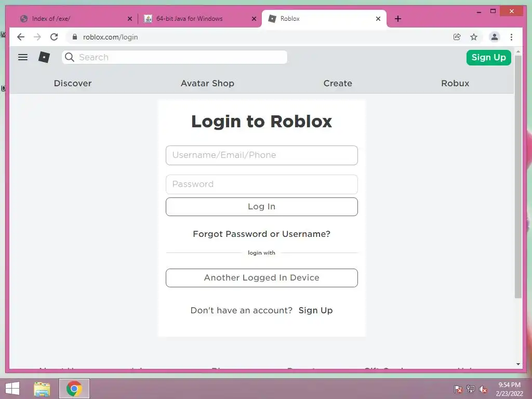Click the Login to Roblox heading
Image resolution: width=532 pixels, height=399 pixels.
262,122
